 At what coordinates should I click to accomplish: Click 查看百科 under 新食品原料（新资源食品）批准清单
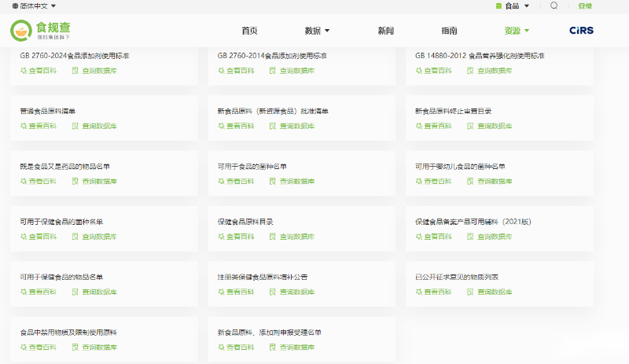point(241,126)
